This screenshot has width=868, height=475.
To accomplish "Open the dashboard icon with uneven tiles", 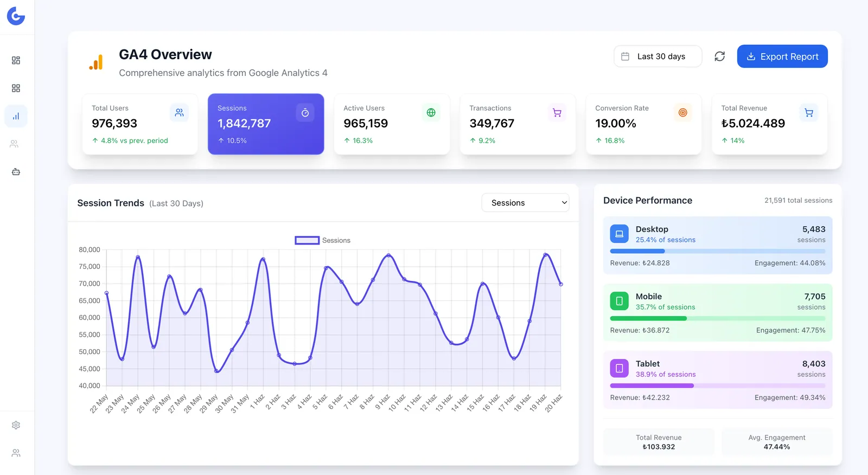I will (x=16, y=60).
